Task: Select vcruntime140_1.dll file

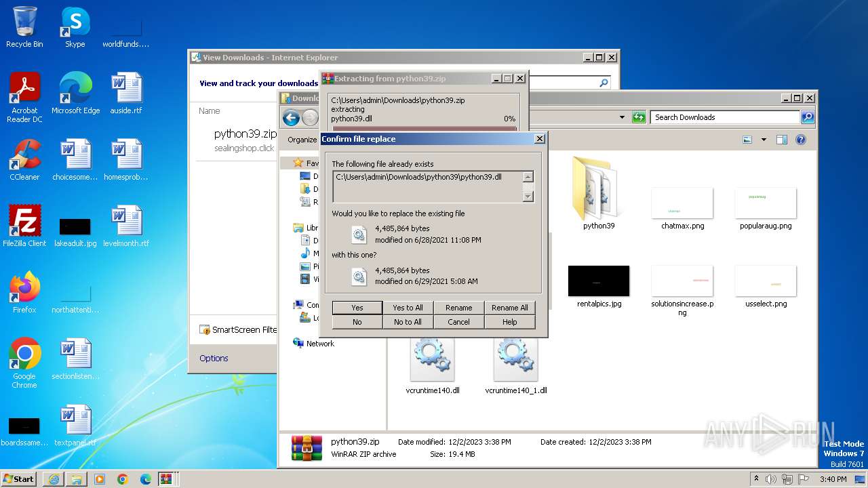Action: coord(516,366)
